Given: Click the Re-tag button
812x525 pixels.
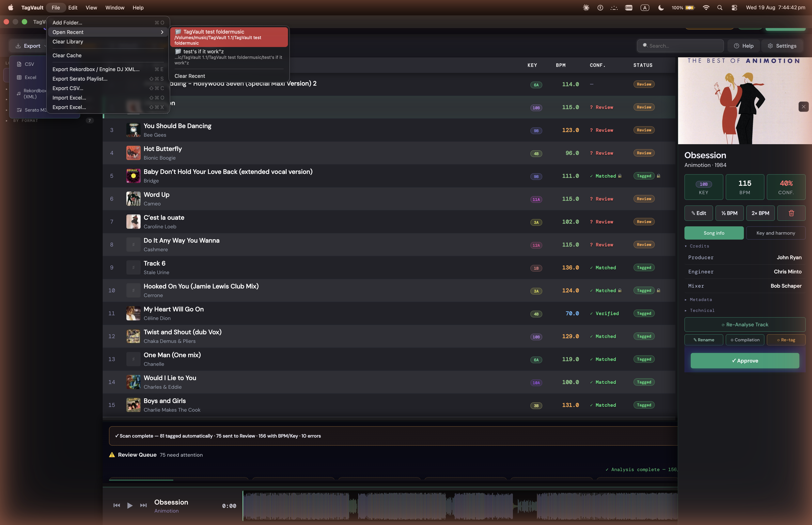Looking at the screenshot, I should [x=786, y=340].
